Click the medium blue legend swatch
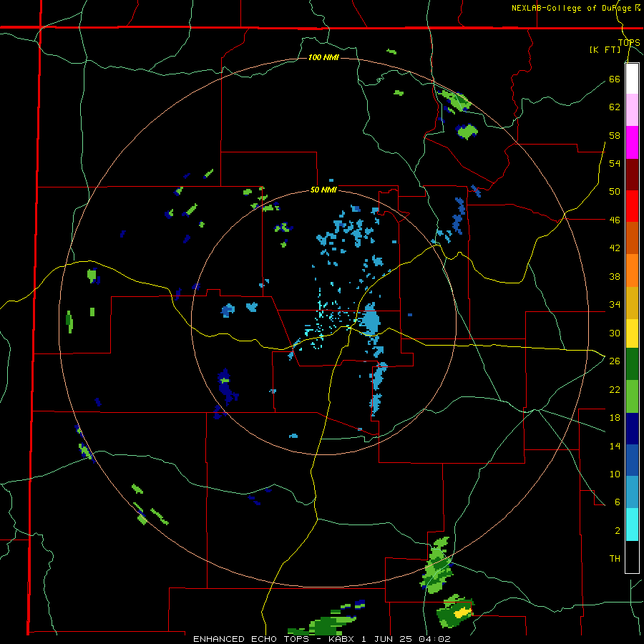The image size is (644, 644). (x=632, y=460)
